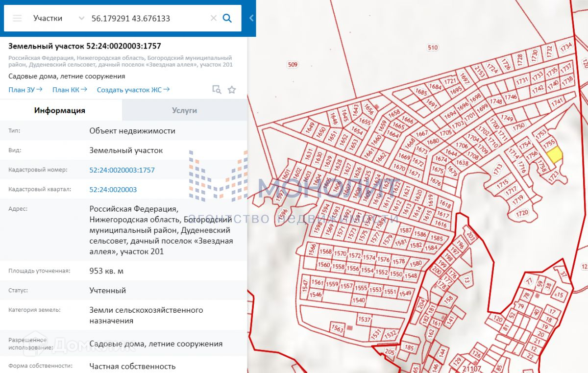Select the highlighted yellow parcel on map
Viewport: 588px width, 373px height.
point(554,155)
